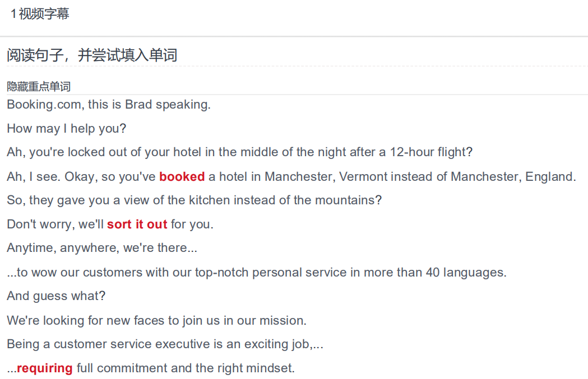Image resolution: width=588 pixels, height=379 pixels.
Task: Select the highlighted word 'requiring'
Action: click(45, 368)
